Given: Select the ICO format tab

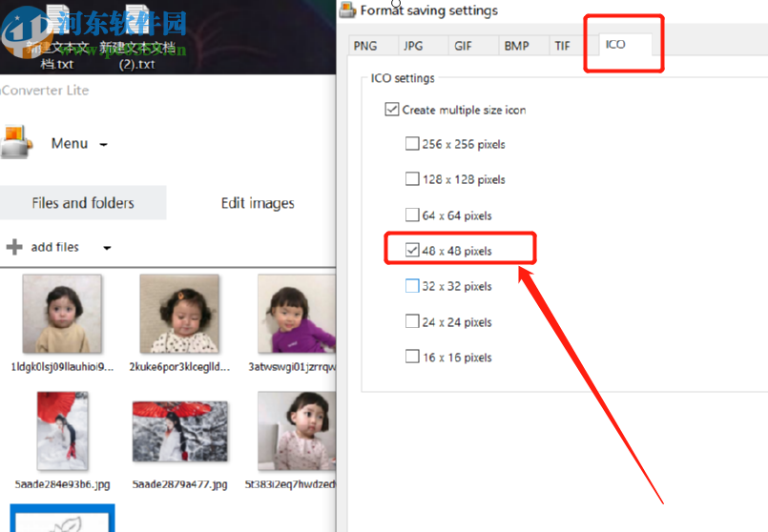Looking at the screenshot, I should pyautogui.click(x=615, y=44).
